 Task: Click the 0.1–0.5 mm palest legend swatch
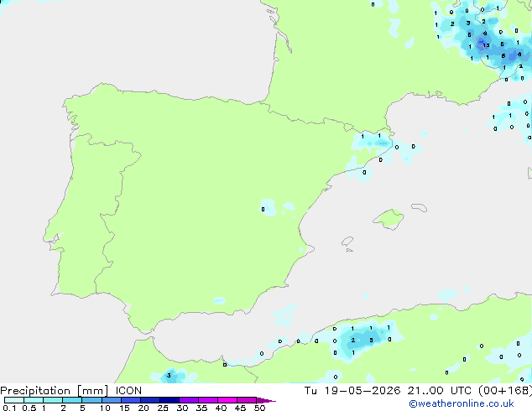pos(14,400)
